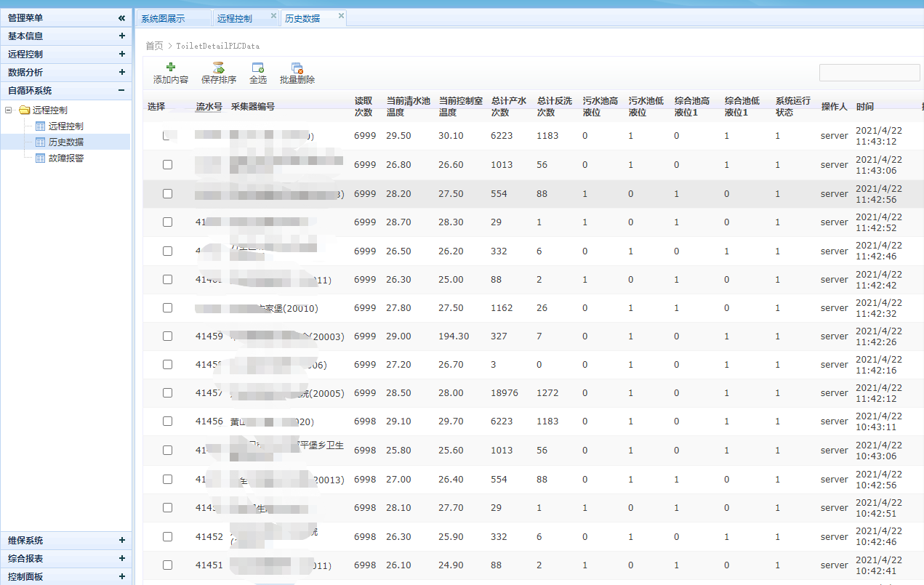Select the checkbox for the 10:42:41 row

(168, 565)
